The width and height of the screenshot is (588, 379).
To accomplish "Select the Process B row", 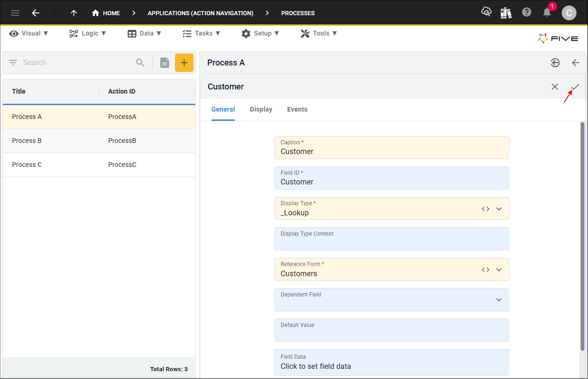I will click(99, 141).
